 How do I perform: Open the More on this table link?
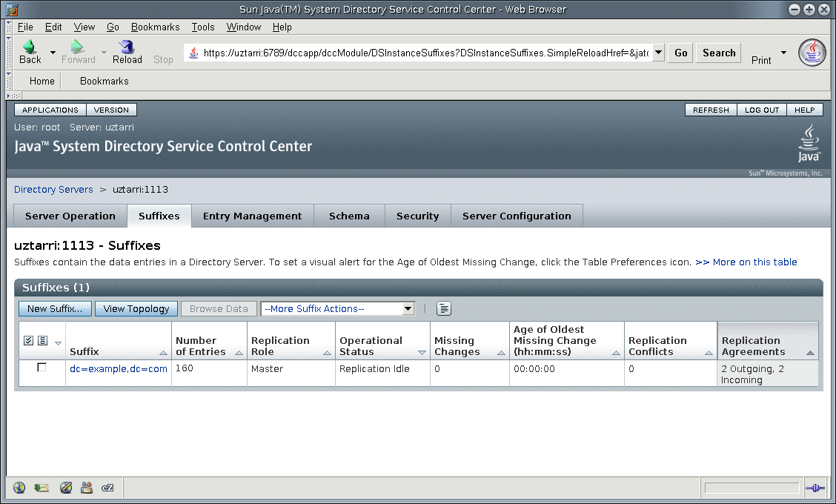(x=746, y=262)
